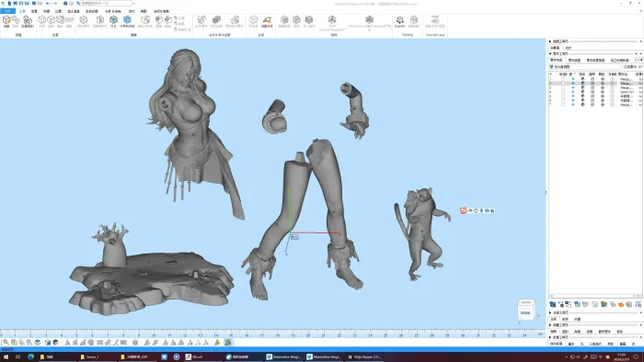Click the first cube icon in ribbon
The height and width of the screenshot is (362, 644).
(6, 21)
